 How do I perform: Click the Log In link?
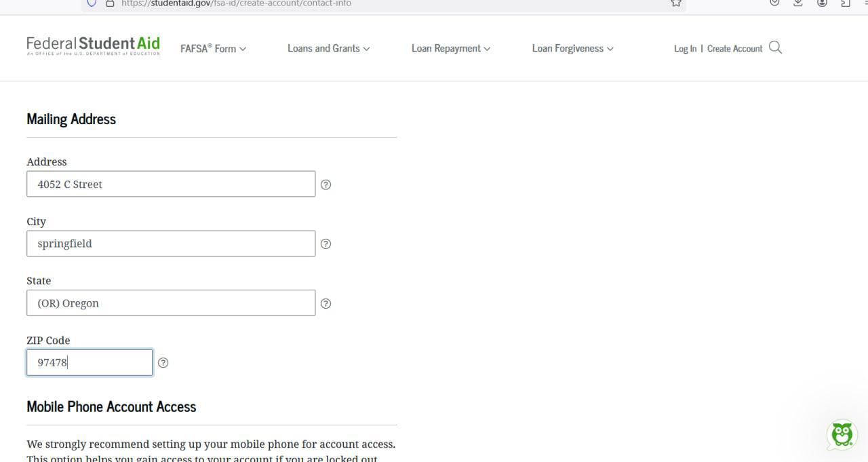685,49
